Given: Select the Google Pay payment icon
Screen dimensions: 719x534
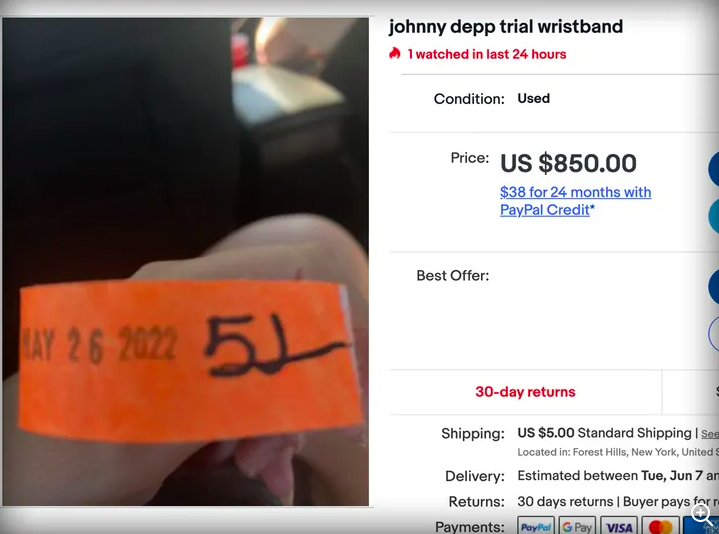Looking at the screenshot, I should point(577,526).
